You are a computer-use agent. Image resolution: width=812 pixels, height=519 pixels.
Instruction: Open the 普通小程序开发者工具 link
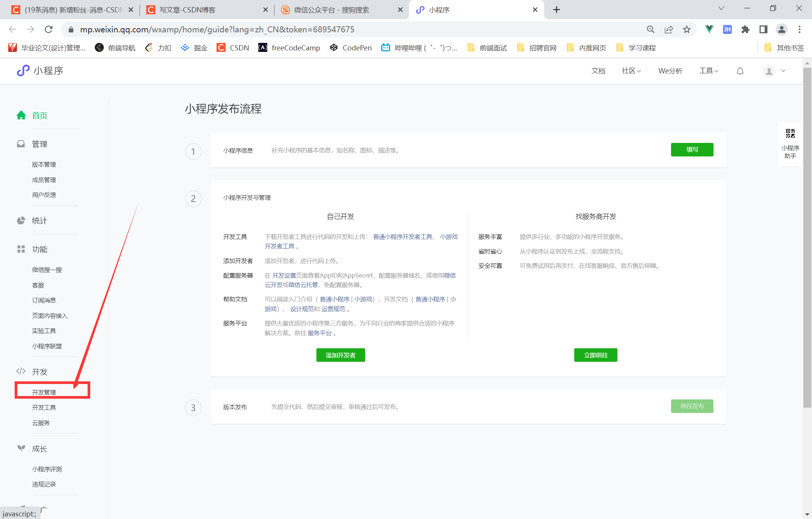coord(403,237)
